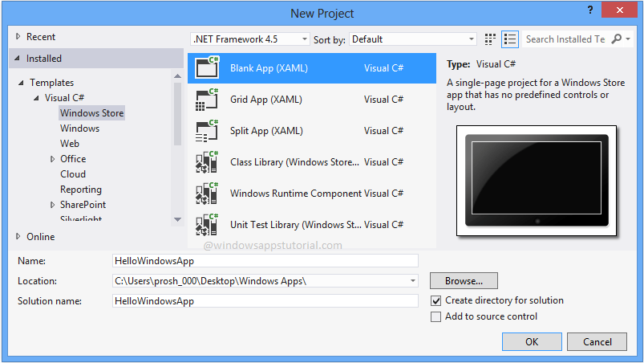Expand the Online section
Image resolution: width=644 pixels, height=363 pixels.
click(19, 237)
